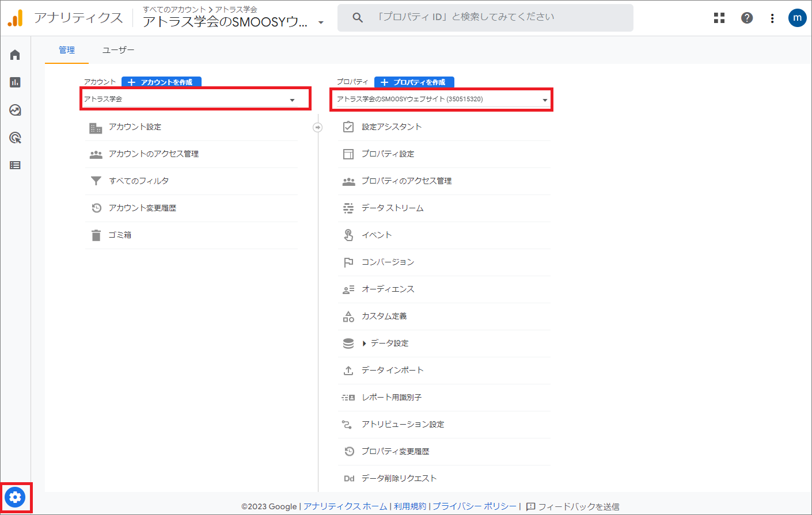
Task: Click the database icon for データ設定
Action: [x=348, y=344]
